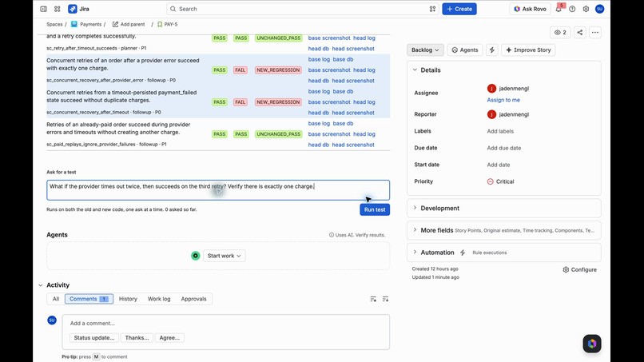644x362 pixels.
Task: Open head screenshot for sc_concurrent_recovery_after_timeout
Action: (353, 113)
